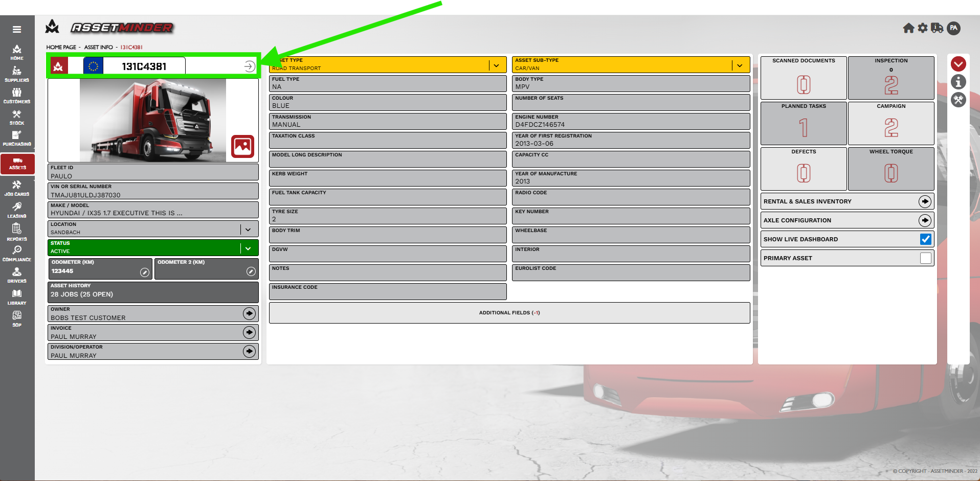The image size is (980, 481).
Task: Click the home icon in top-right header
Action: tap(908, 28)
